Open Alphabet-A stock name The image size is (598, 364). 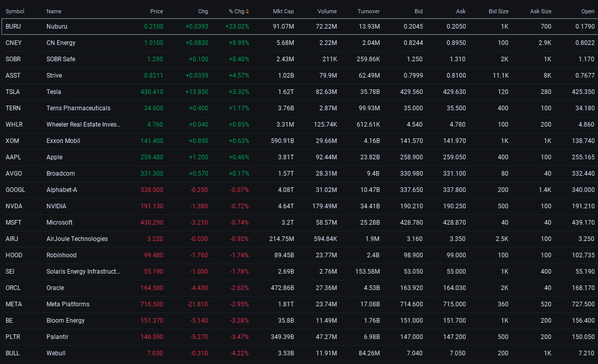[62, 190]
